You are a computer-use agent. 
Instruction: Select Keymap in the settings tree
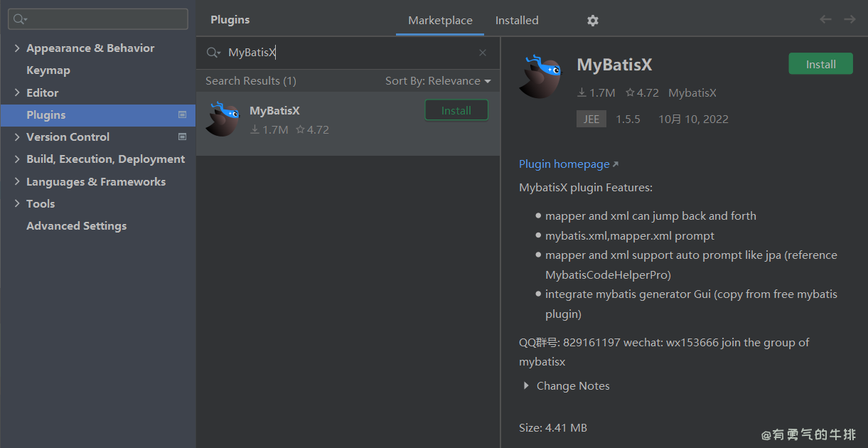click(x=48, y=70)
